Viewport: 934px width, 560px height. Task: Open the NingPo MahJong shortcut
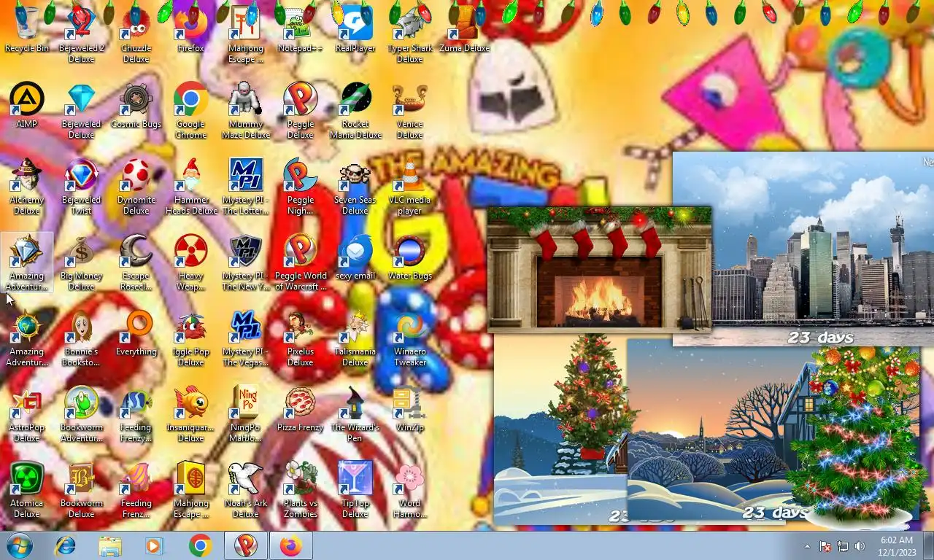(246, 413)
